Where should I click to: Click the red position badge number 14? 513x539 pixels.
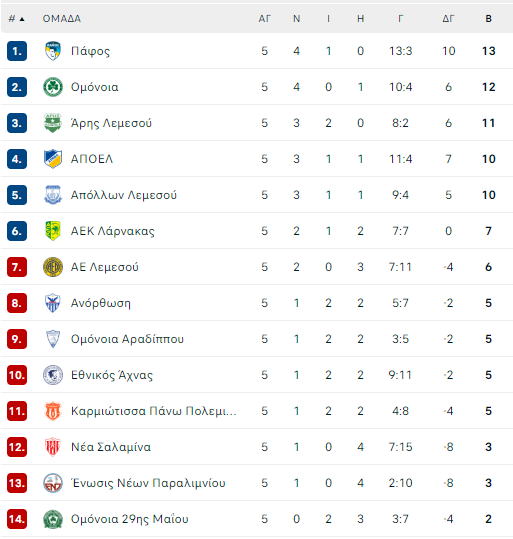click(17, 519)
